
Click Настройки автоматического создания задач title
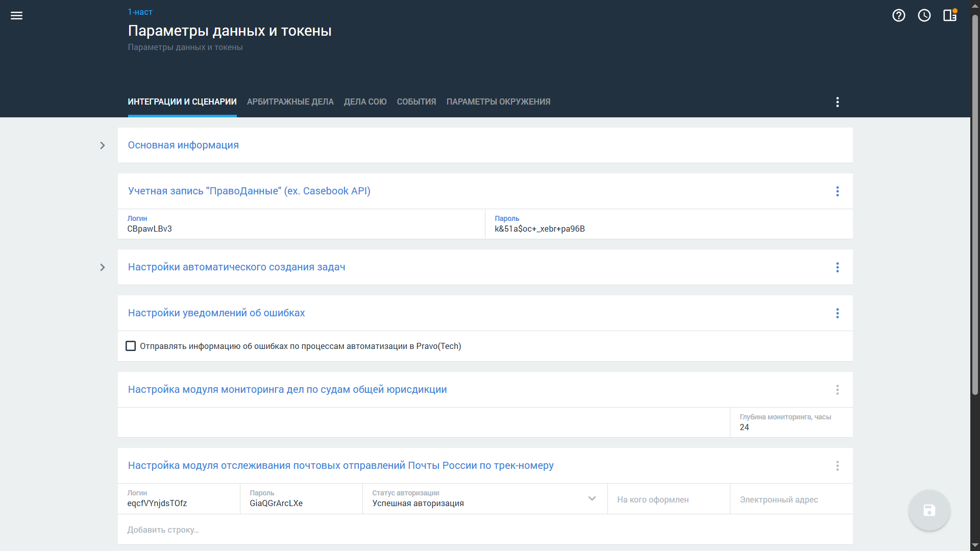(236, 267)
